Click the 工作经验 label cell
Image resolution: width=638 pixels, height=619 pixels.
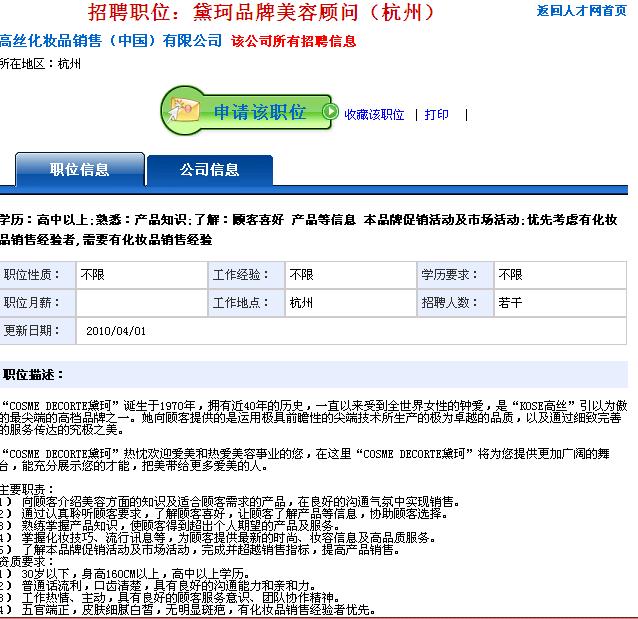point(244,275)
